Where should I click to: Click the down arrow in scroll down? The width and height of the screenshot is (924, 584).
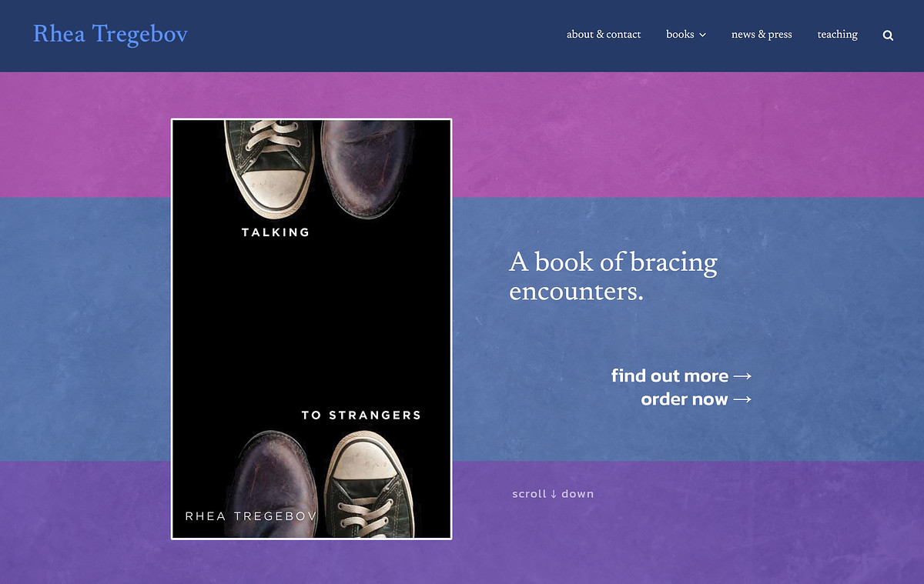click(x=554, y=494)
